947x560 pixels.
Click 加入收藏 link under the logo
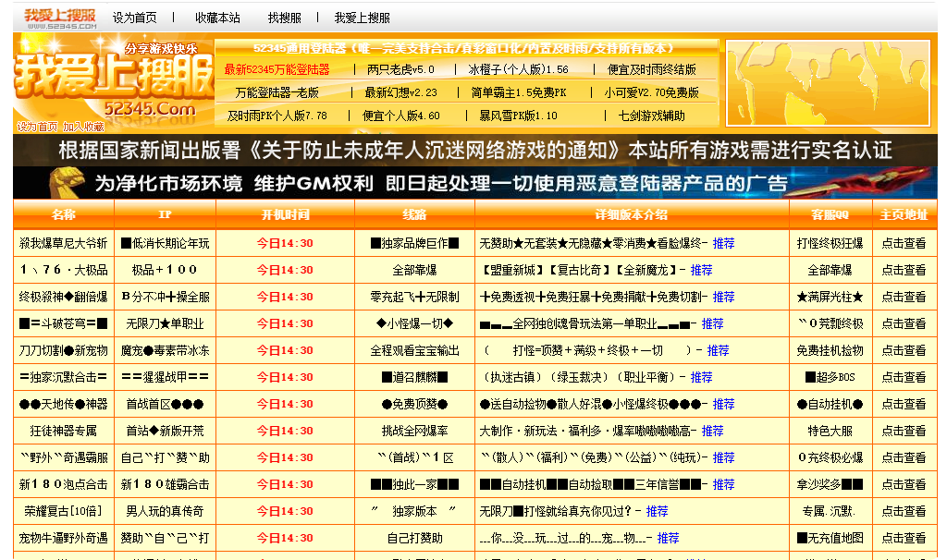pyautogui.click(x=83, y=128)
